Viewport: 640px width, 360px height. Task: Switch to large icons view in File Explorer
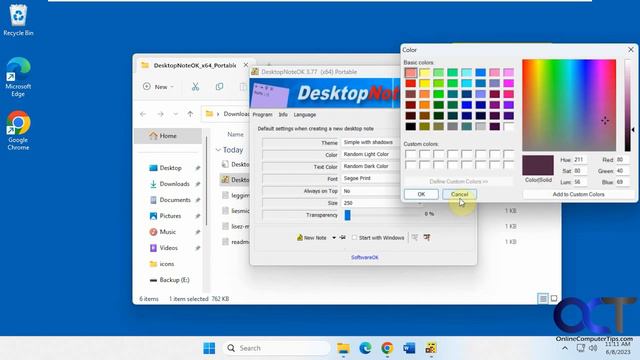[554, 299]
